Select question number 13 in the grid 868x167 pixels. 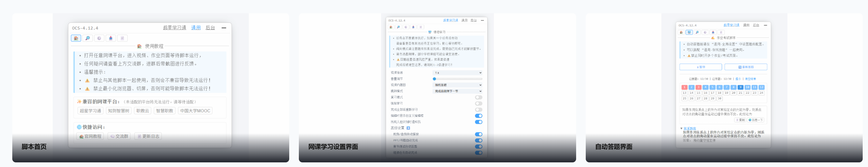pos(684,93)
